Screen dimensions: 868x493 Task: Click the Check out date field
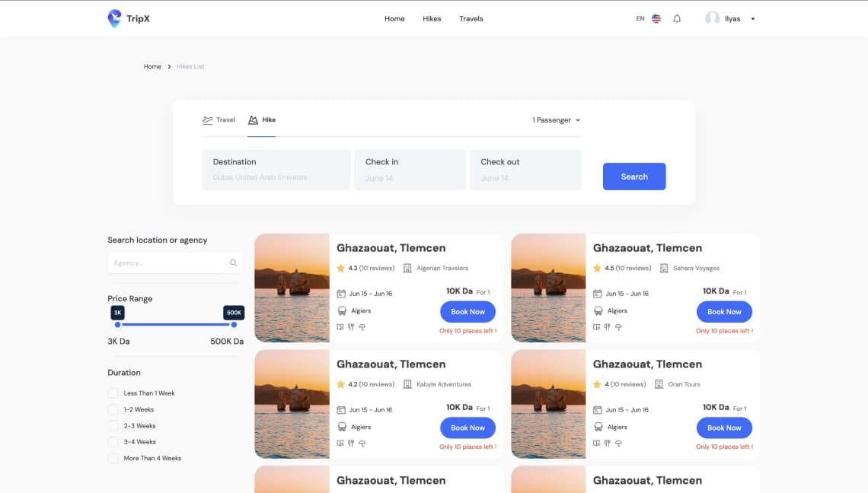pos(525,170)
